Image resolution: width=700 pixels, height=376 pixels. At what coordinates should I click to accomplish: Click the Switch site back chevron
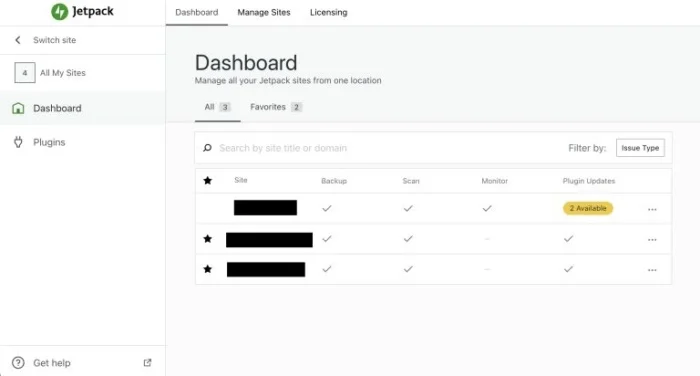tap(18, 40)
